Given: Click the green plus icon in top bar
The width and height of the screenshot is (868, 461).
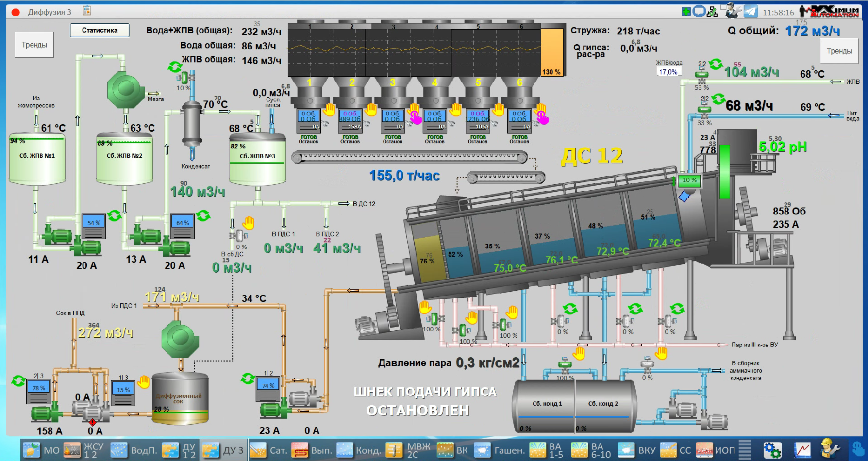Looking at the screenshot, I should (x=686, y=12).
